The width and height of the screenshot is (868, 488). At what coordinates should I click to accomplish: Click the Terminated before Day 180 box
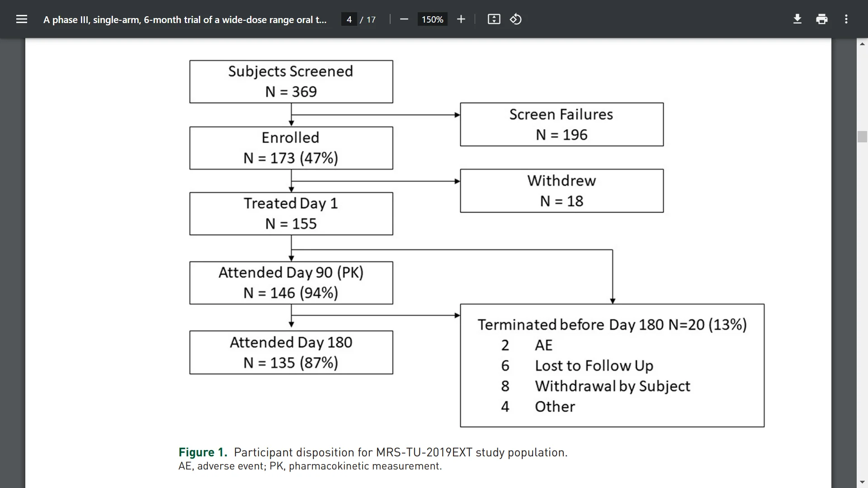tap(612, 365)
